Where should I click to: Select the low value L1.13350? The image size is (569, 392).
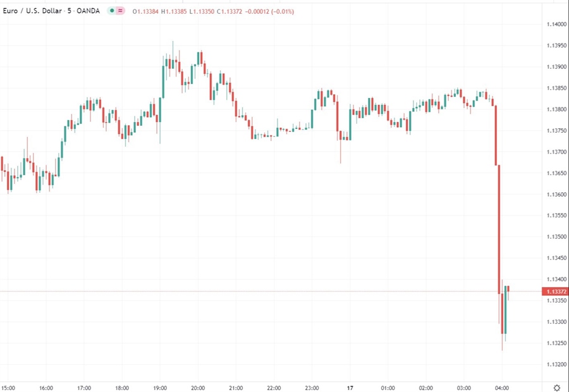click(202, 11)
